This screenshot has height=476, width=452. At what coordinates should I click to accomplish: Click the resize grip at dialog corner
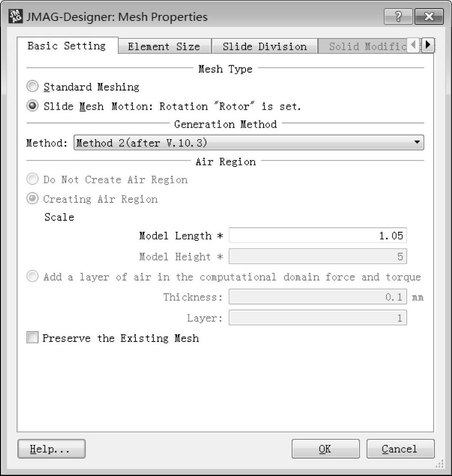[x=440, y=464]
